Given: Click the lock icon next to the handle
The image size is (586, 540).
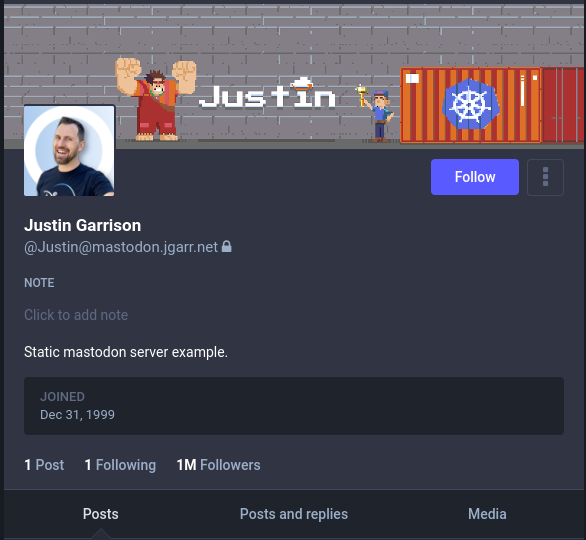Looking at the screenshot, I should coord(226,247).
